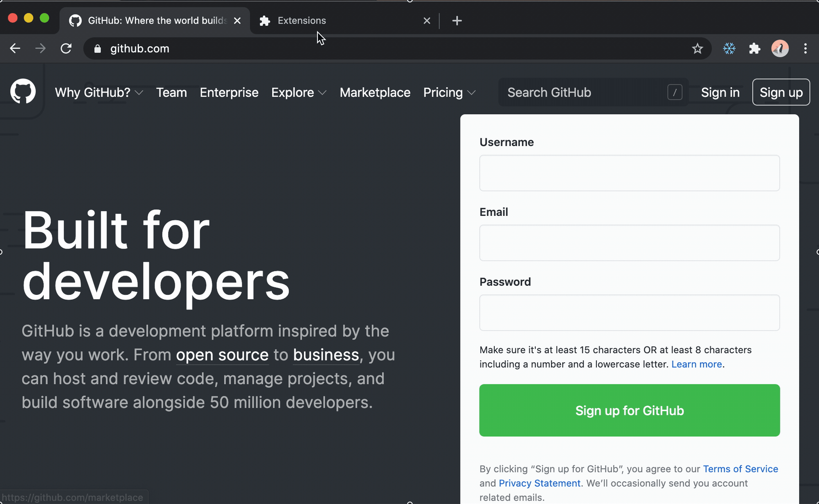
Task: Follow the open source link
Action: 222,355
